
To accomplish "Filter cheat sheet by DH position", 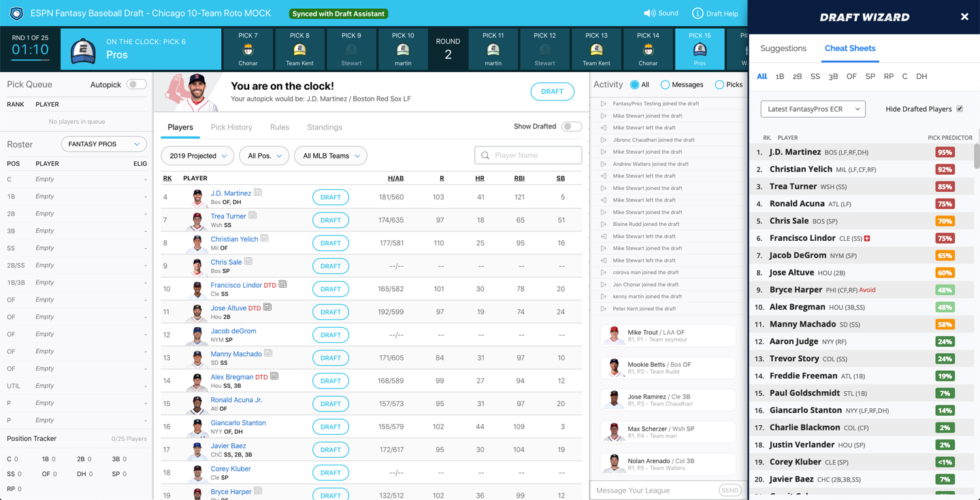I will coord(921,76).
